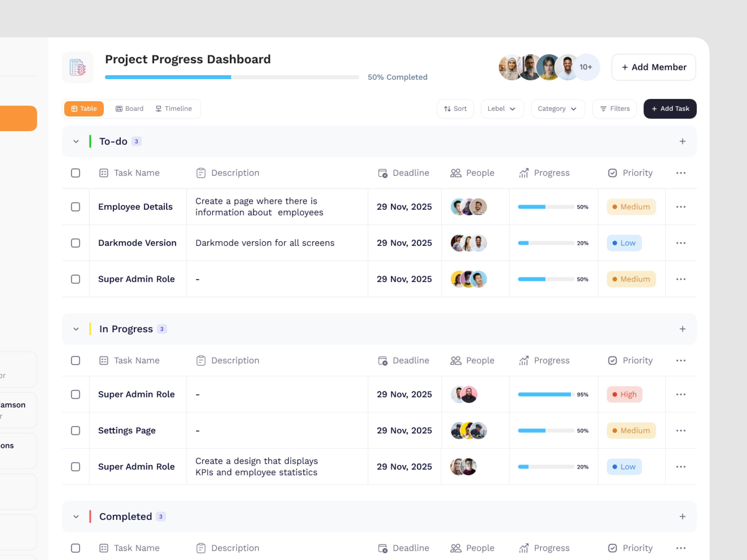
Task: Open the Filters button
Action: pyautogui.click(x=615, y=109)
